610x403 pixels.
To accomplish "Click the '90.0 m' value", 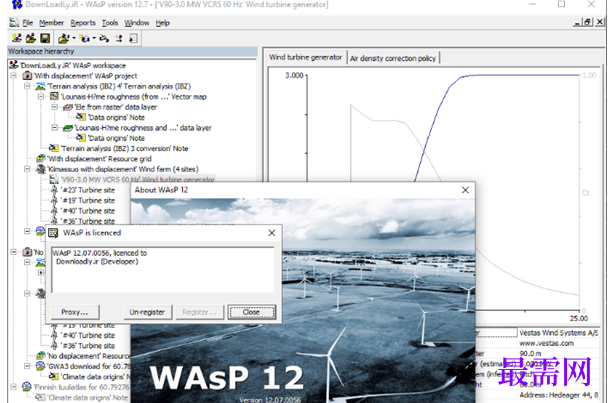I will (x=530, y=353).
